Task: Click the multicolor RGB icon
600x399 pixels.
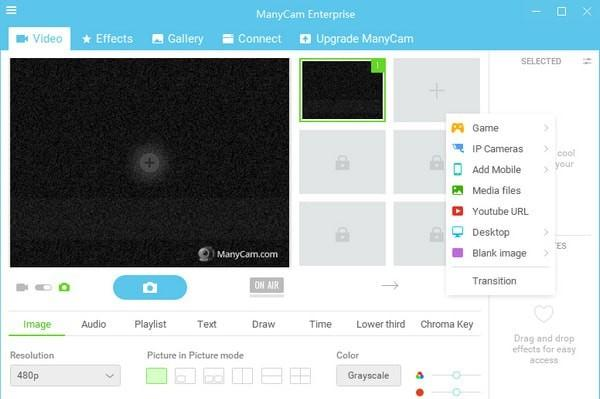Action: [x=420, y=375]
